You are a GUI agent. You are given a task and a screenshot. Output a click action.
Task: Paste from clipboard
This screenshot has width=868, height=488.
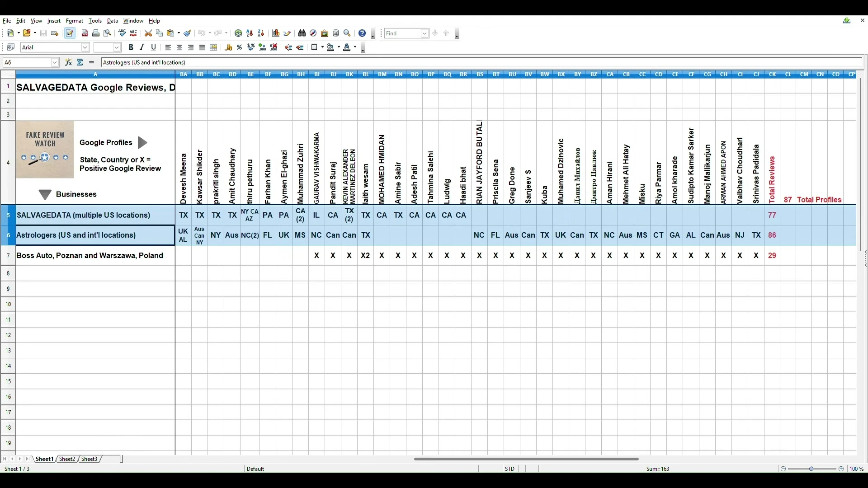[x=171, y=33]
